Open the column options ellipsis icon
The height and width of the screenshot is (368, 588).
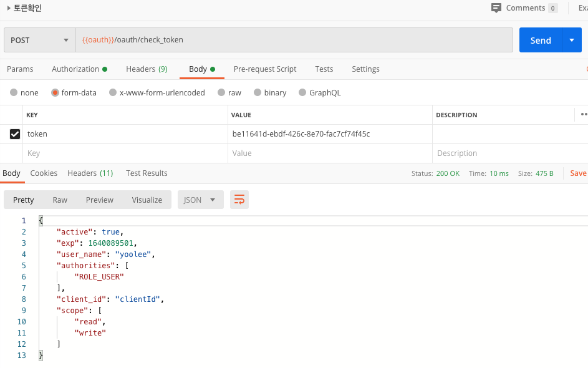584,114
